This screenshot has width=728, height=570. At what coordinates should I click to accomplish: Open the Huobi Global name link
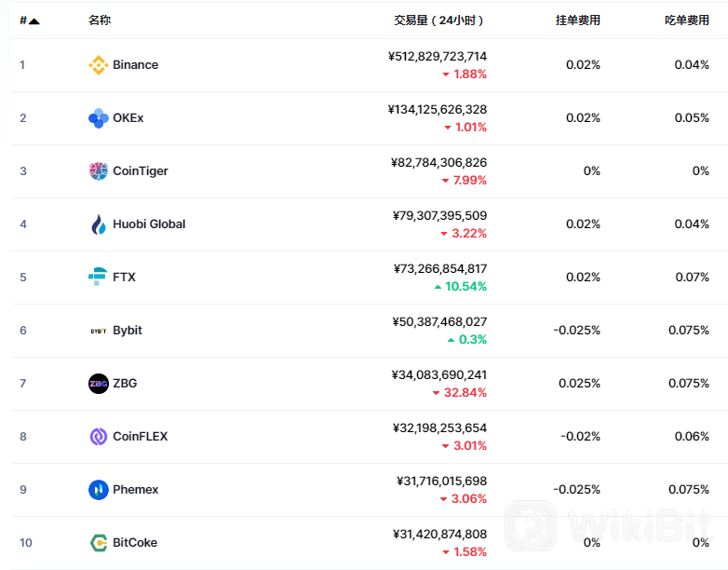click(149, 224)
